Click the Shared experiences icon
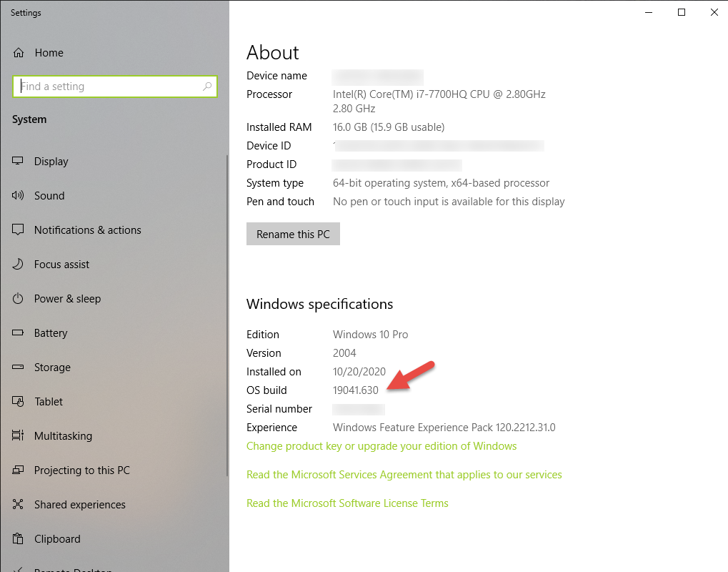Image resolution: width=728 pixels, height=572 pixels. pyautogui.click(x=18, y=504)
